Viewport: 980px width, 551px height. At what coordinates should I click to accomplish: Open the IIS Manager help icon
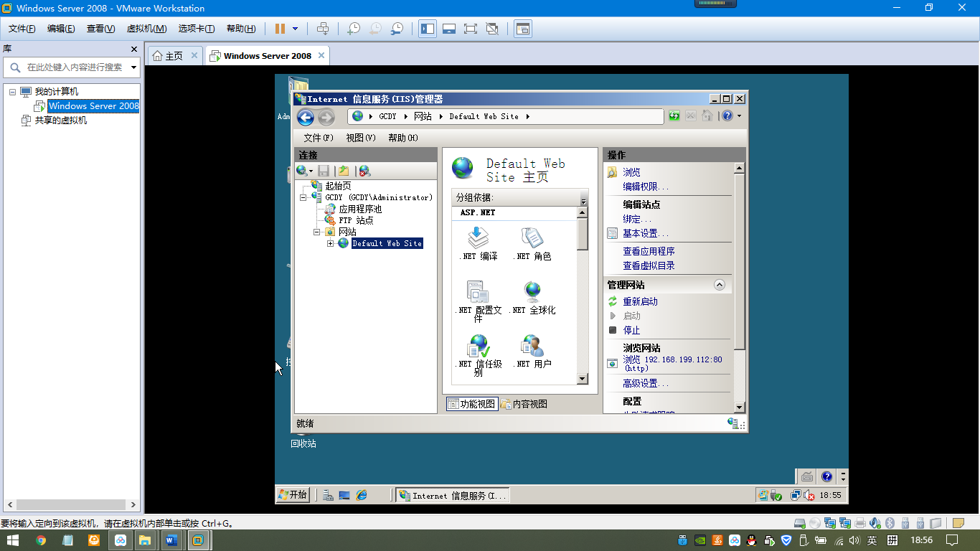[x=727, y=116]
